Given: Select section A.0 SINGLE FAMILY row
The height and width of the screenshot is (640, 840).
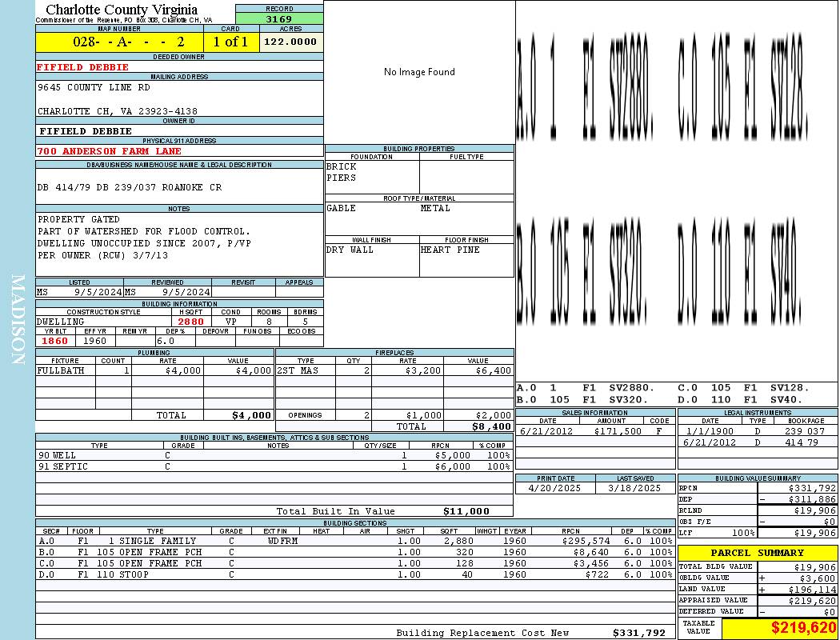Looking at the screenshot, I should click(355, 542).
